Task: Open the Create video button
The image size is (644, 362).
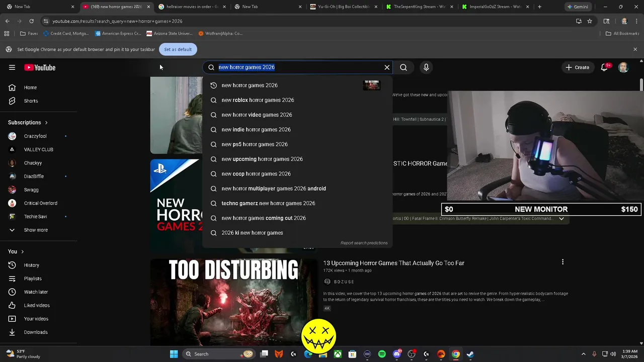Action: pyautogui.click(x=577, y=67)
